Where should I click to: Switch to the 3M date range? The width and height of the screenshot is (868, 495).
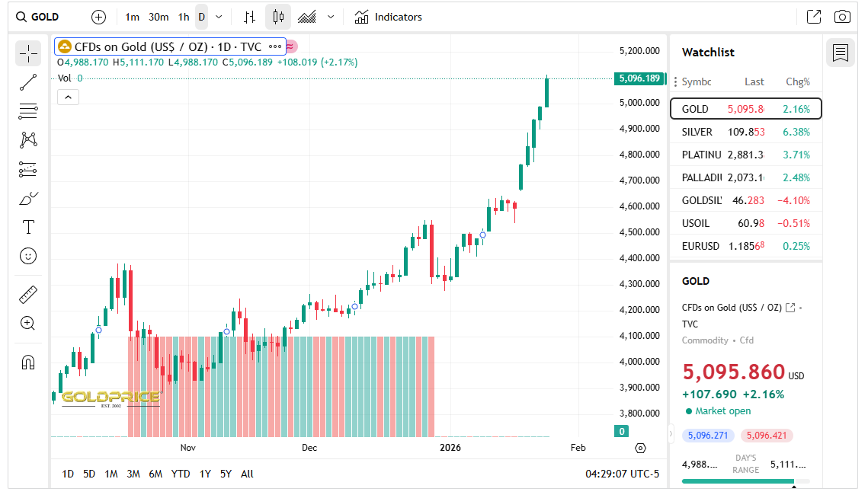133,474
